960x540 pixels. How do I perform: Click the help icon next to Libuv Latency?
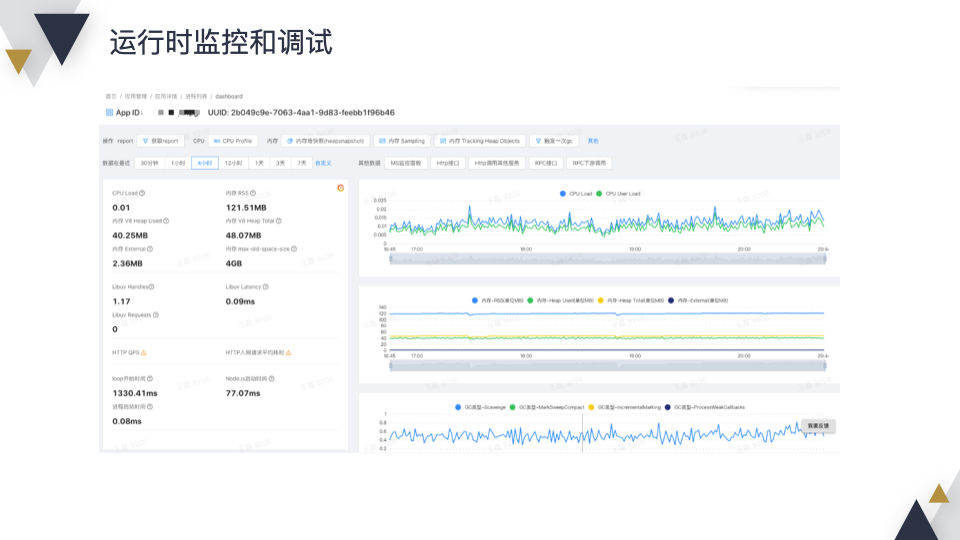click(x=265, y=287)
